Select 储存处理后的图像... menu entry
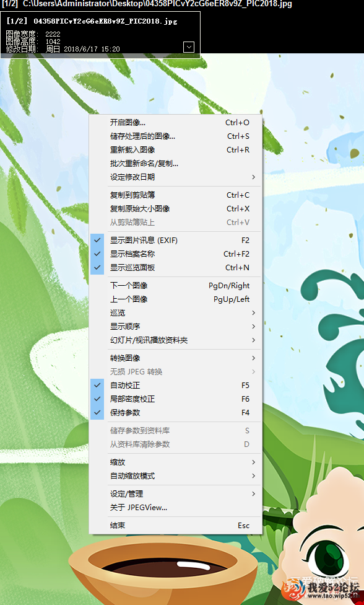The height and width of the screenshot is (605, 364). pyautogui.click(x=176, y=136)
